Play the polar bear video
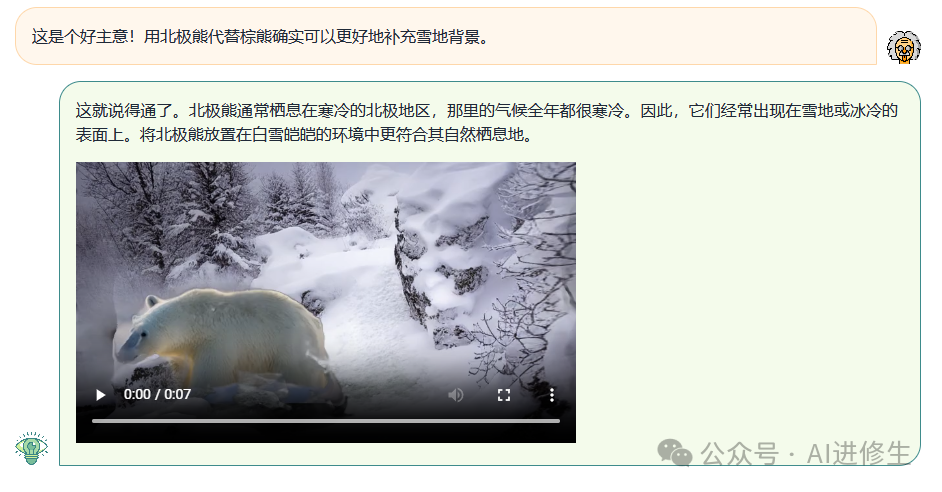This screenshot has width=942, height=492. point(101,395)
